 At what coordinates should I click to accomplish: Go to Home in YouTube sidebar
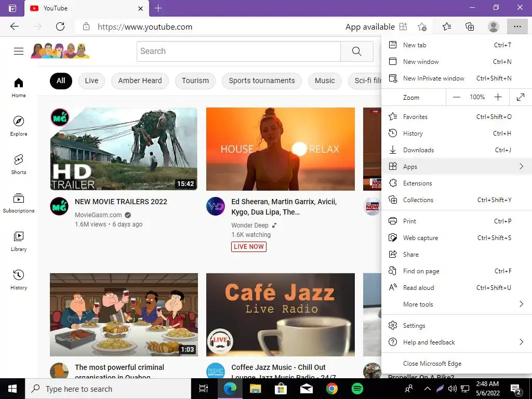[x=19, y=88]
